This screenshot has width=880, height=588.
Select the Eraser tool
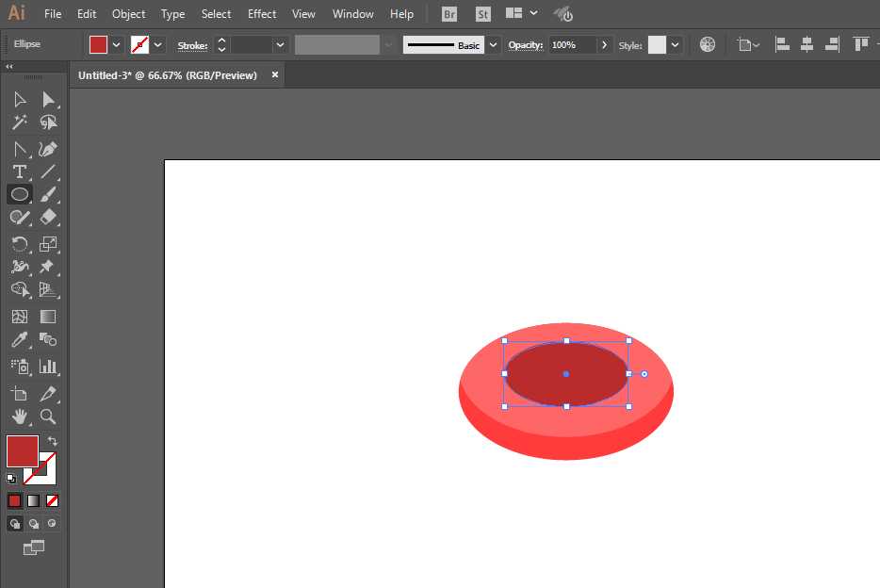tap(49, 218)
